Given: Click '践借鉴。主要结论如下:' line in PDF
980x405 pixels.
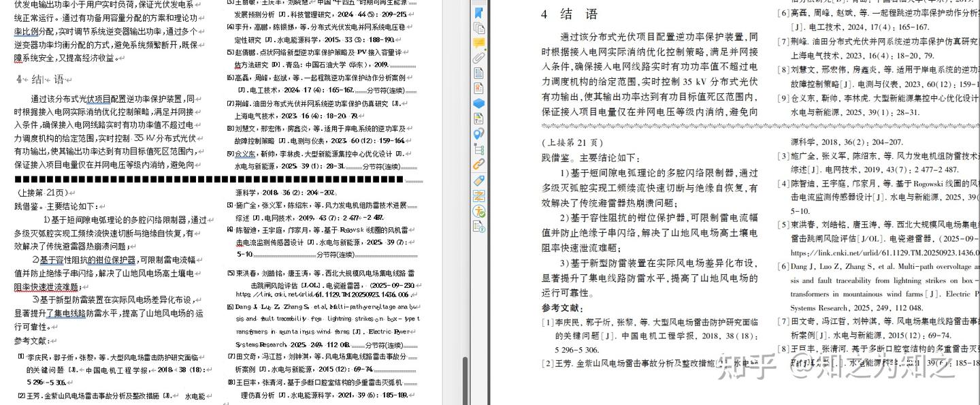Looking at the screenshot, I should click(591, 157).
